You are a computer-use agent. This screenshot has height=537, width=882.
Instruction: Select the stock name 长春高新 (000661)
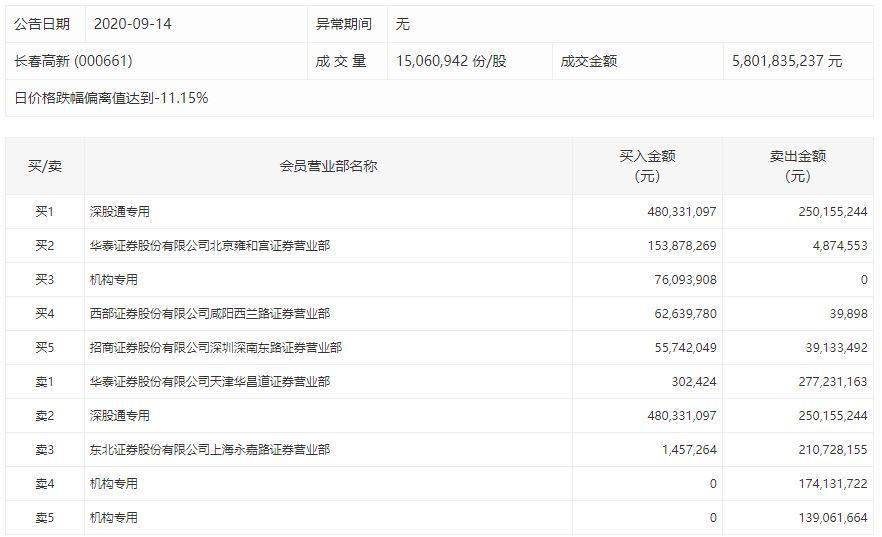coord(73,61)
